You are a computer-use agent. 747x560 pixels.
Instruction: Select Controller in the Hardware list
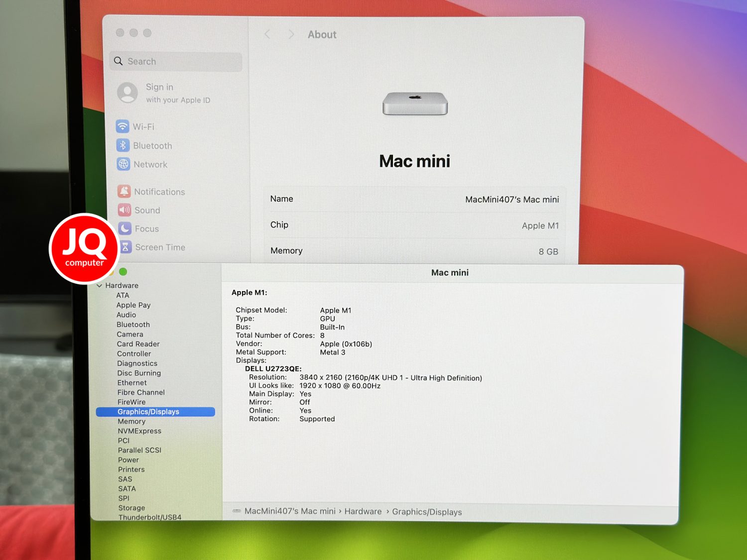tap(134, 353)
